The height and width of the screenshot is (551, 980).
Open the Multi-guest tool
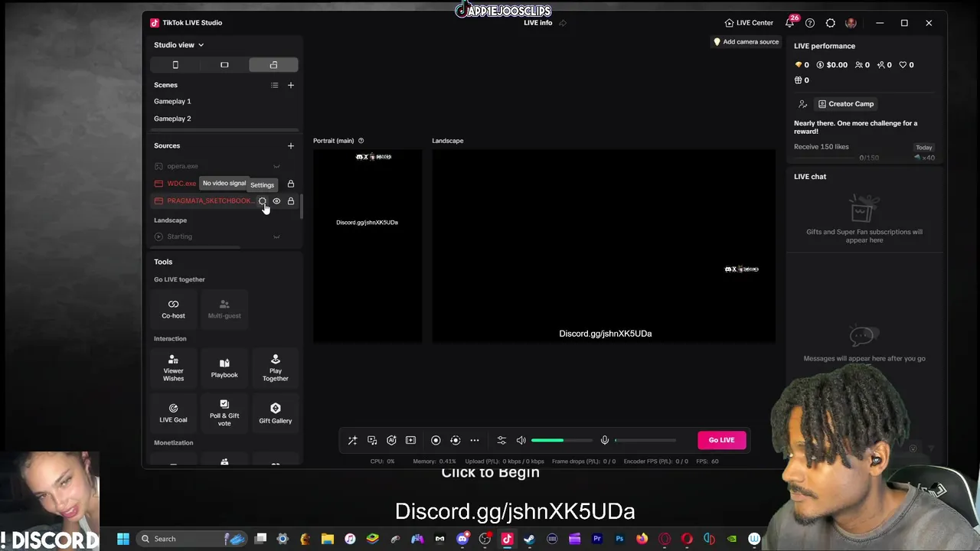click(224, 308)
